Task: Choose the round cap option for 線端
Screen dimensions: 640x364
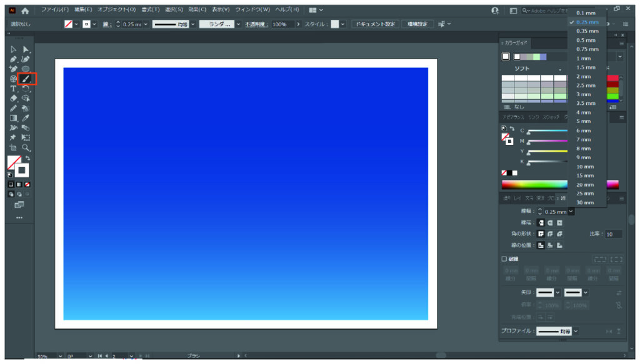Action: pos(550,222)
